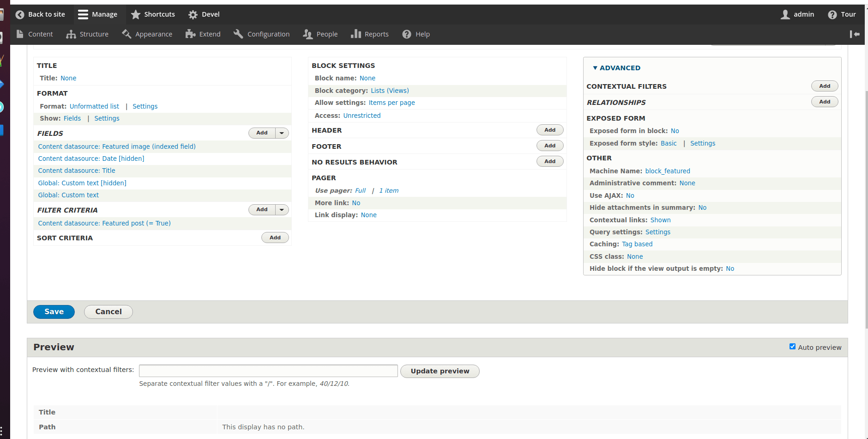
Task: Toggle the Auto preview checkbox
Action: click(x=792, y=347)
